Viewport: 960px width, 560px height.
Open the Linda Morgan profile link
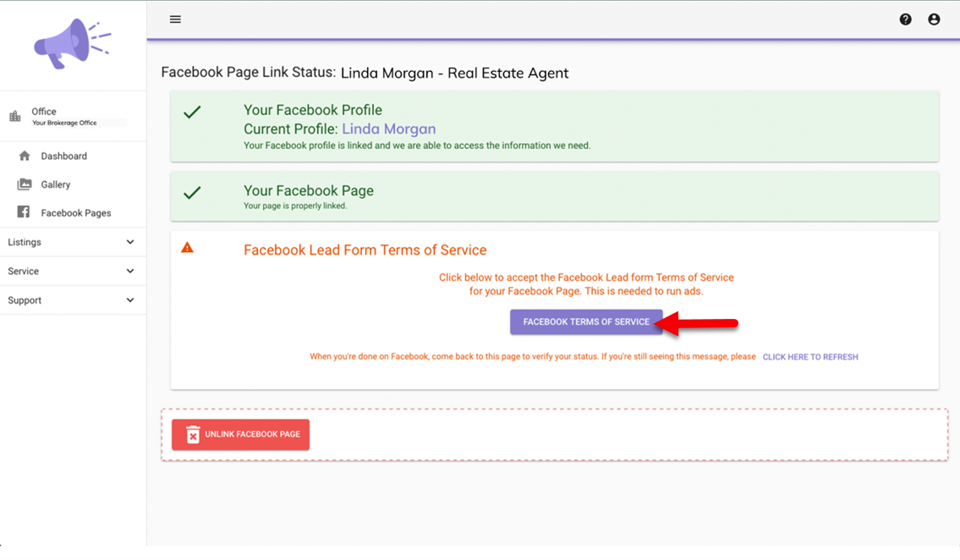(x=388, y=129)
